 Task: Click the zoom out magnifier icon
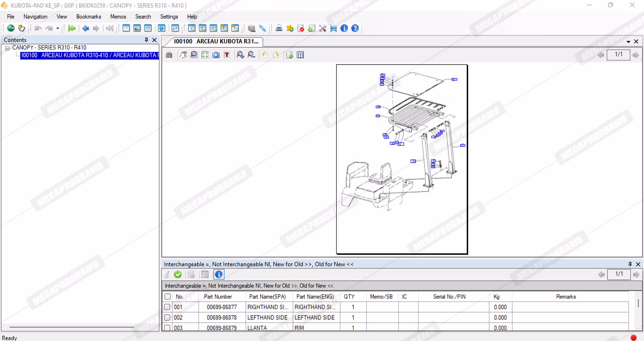pos(251,55)
